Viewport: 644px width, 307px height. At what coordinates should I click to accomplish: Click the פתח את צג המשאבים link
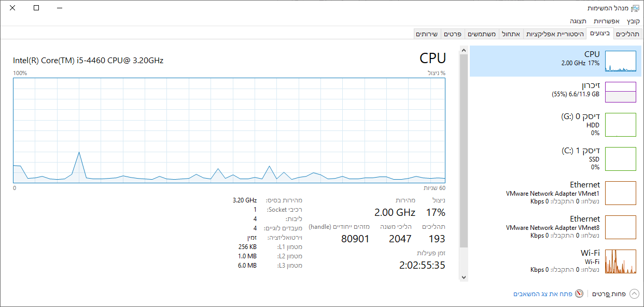[542, 294]
